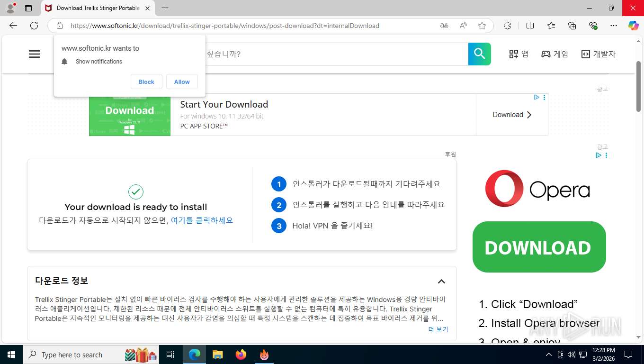Screen dimensions: 644x364
Task: Click scrollbar down arrow
Action: tap(638, 337)
